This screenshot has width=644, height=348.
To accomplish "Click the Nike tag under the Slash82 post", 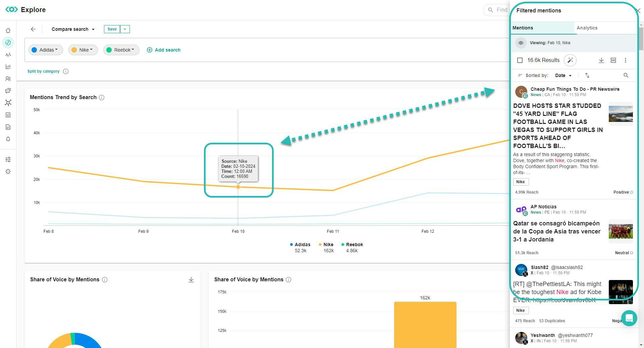I will (521, 310).
